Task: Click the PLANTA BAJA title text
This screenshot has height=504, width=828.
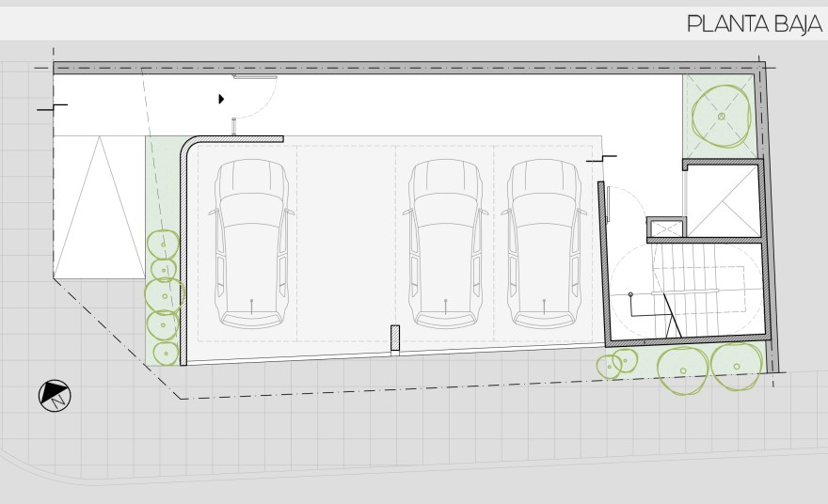Action: [x=755, y=24]
